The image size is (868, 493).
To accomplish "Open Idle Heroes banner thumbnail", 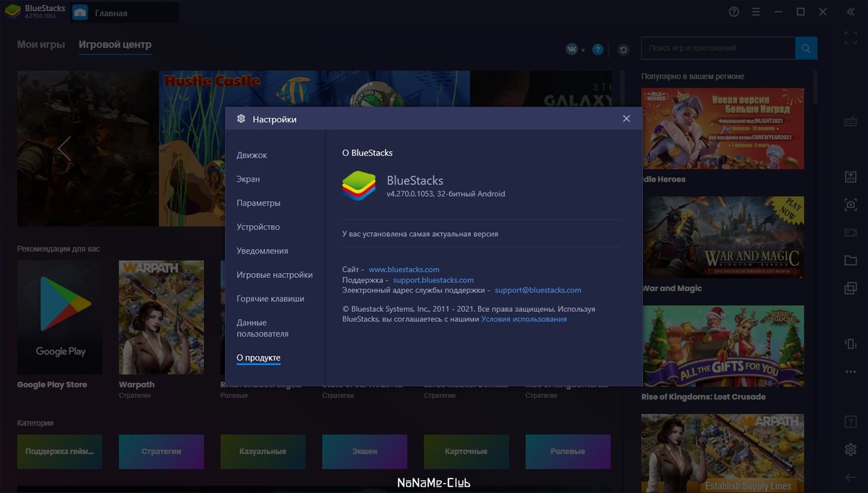I will tap(723, 128).
